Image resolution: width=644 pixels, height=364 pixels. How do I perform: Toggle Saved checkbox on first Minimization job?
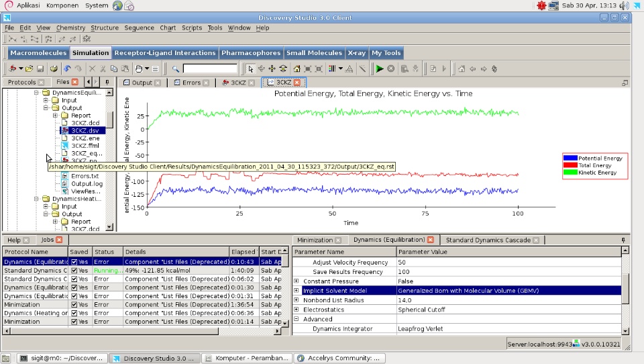[75, 304]
